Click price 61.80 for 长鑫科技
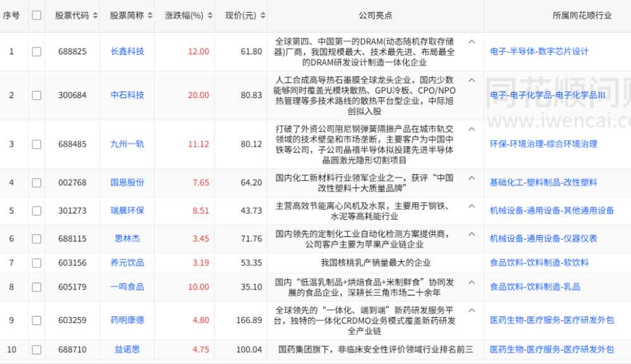This screenshot has height=364, width=631. point(251,51)
